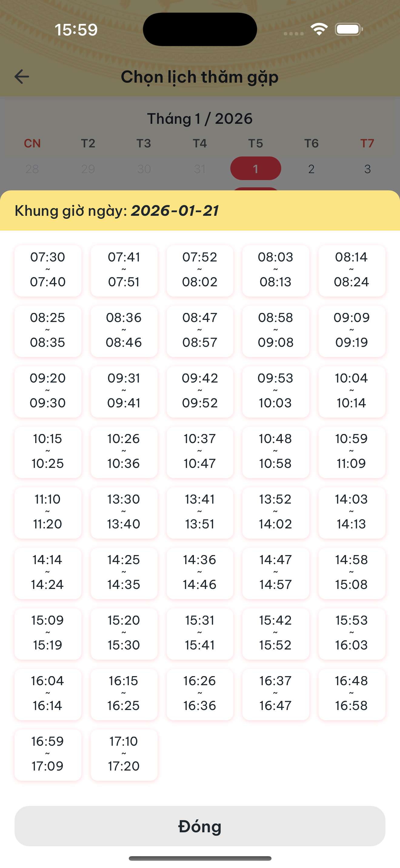Viewport: 400px width, 868px height.
Task: Close the time slot sheet with Đóng
Action: [x=200, y=826]
